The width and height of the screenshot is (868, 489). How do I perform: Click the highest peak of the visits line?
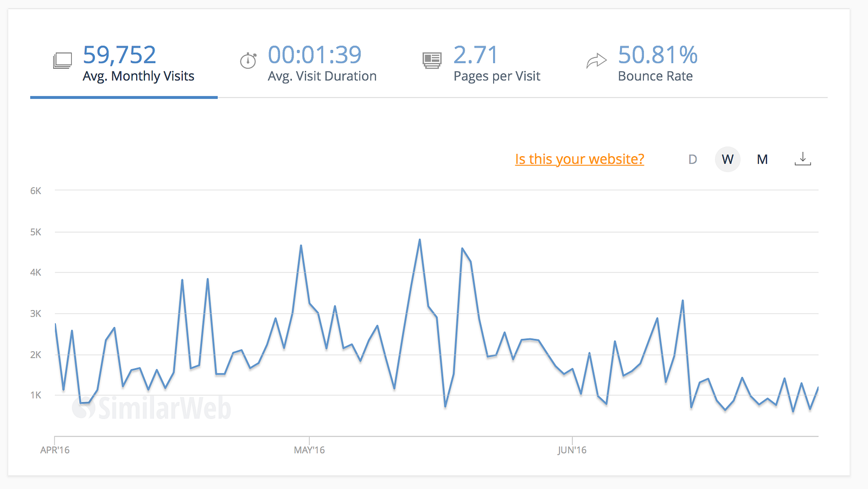tap(419, 240)
